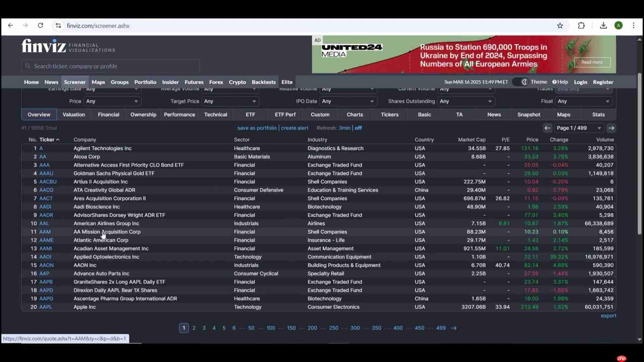Set refresh to 3min
Image resolution: width=644 pixels, height=362 pixels.
(x=344, y=128)
